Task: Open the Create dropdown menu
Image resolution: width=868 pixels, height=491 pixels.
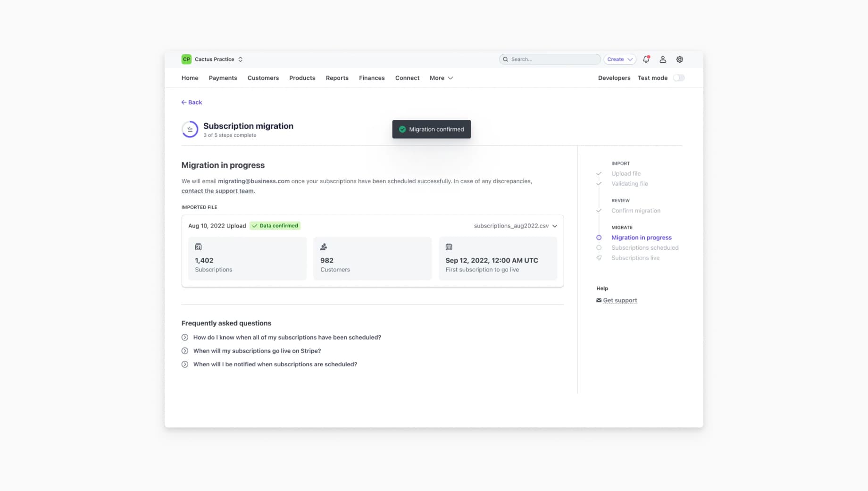Action: click(619, 59)
